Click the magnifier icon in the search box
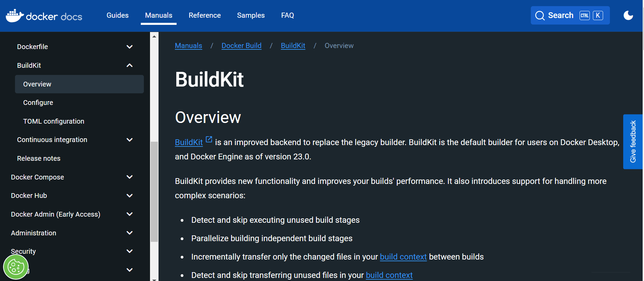Screen dimensions: 644x281 [x=540, y=16]
